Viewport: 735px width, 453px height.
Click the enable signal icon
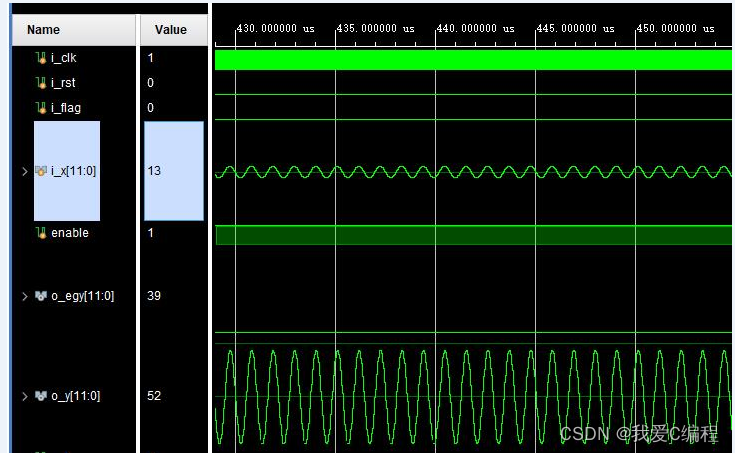(41, 233)
